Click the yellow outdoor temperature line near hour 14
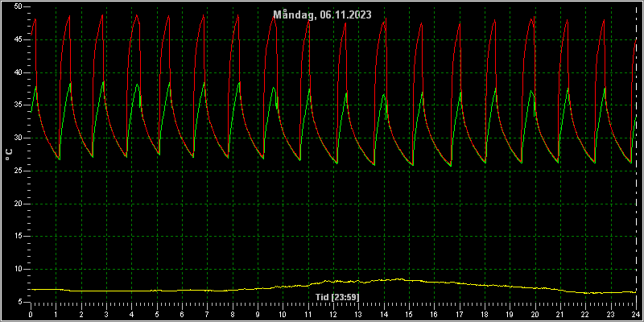 384,280
